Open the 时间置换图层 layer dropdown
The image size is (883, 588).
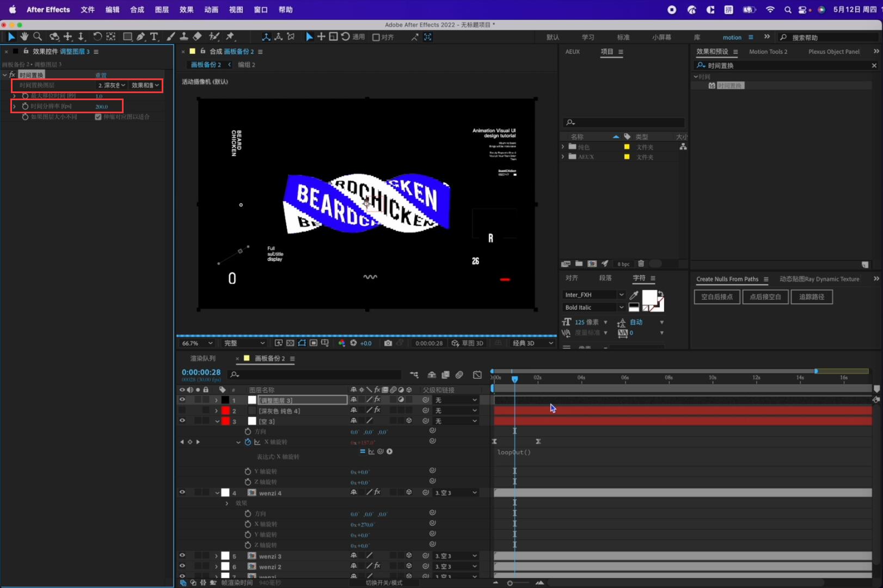[112, 85]
